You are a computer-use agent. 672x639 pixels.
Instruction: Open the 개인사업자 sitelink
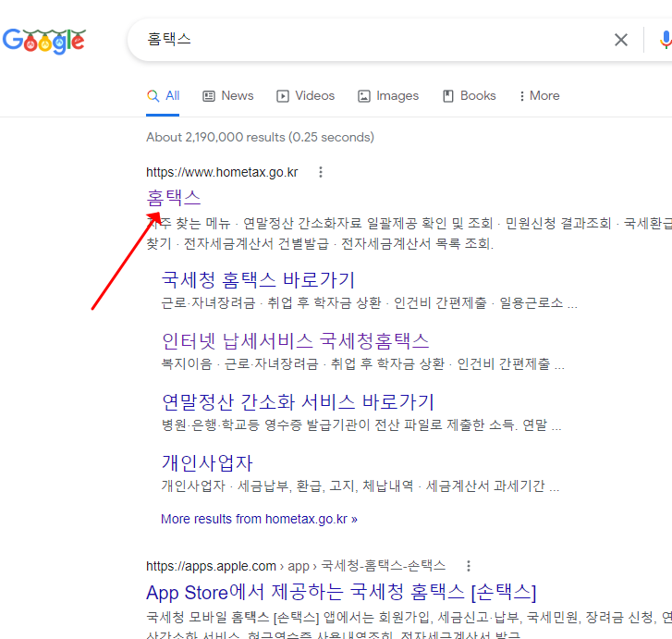(207, 462)
